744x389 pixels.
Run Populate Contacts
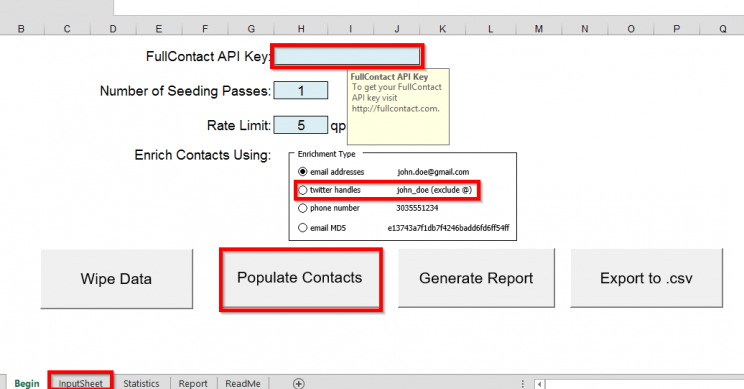coord(300,278)
